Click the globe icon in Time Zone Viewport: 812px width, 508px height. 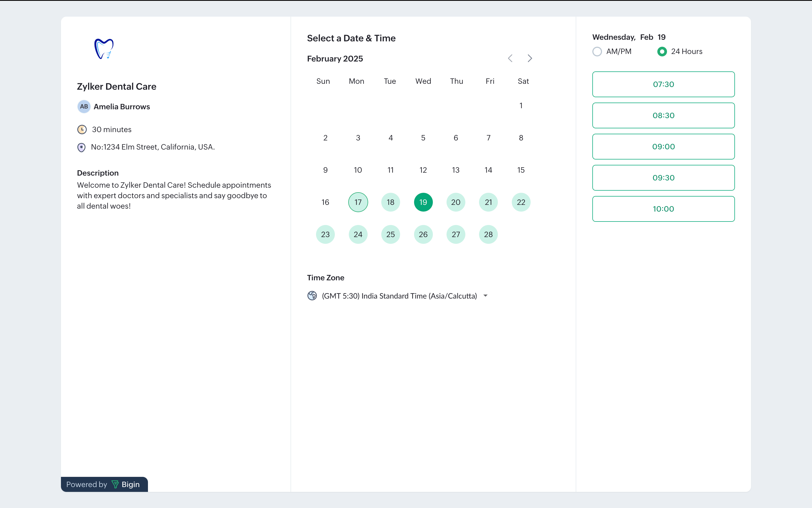(x=312, y=296)
